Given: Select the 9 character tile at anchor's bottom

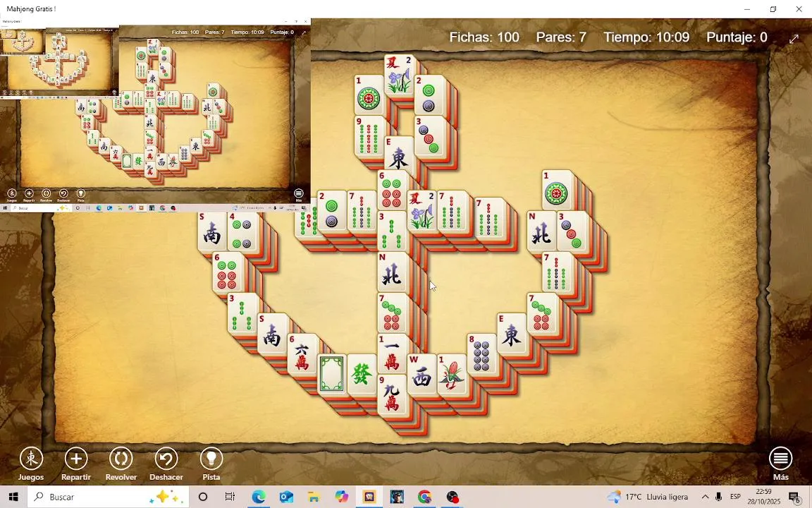Looking at the screenshot, I should pyautogui.click(x=392, y=394).
